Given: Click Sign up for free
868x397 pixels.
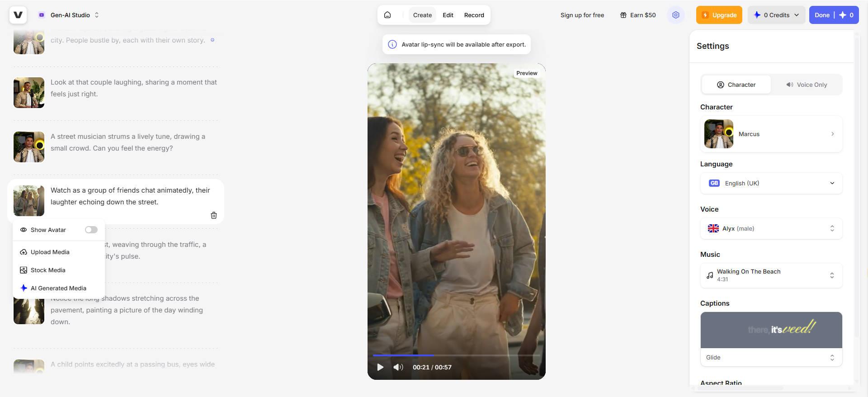Looking at the screenshot, I should [x=582, y=15].
